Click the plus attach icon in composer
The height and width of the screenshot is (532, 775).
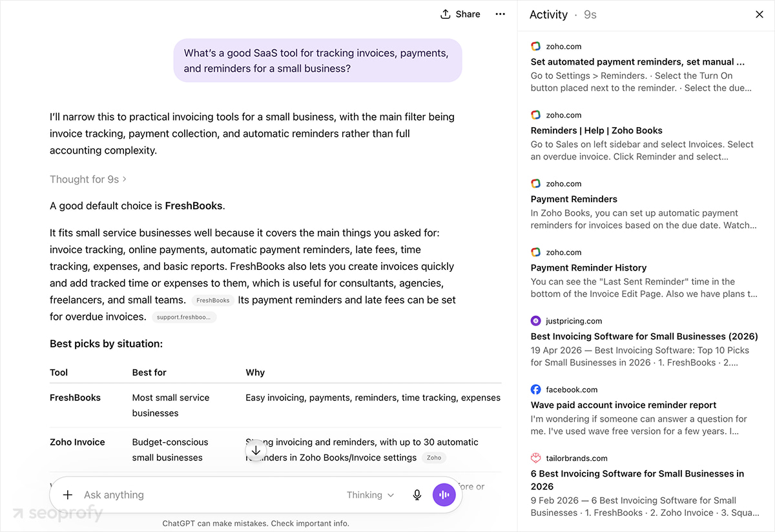[68, 495]
